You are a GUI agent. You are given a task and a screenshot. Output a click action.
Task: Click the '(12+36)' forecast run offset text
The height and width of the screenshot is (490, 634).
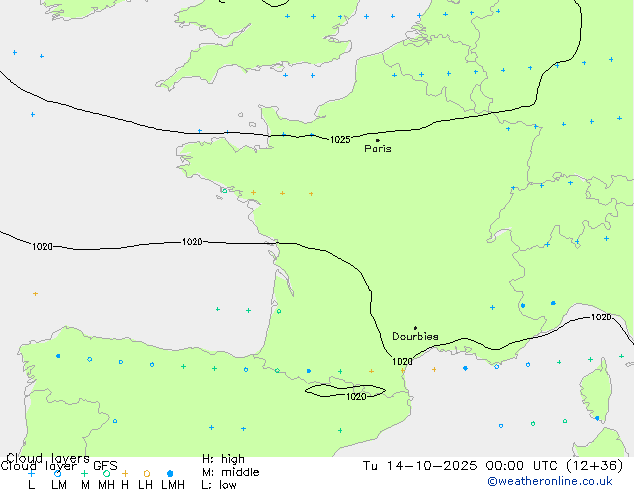click(595, 466)
